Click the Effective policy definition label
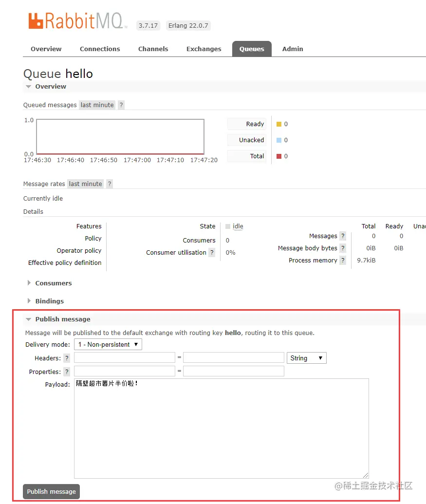 click(x=65, y=263)
